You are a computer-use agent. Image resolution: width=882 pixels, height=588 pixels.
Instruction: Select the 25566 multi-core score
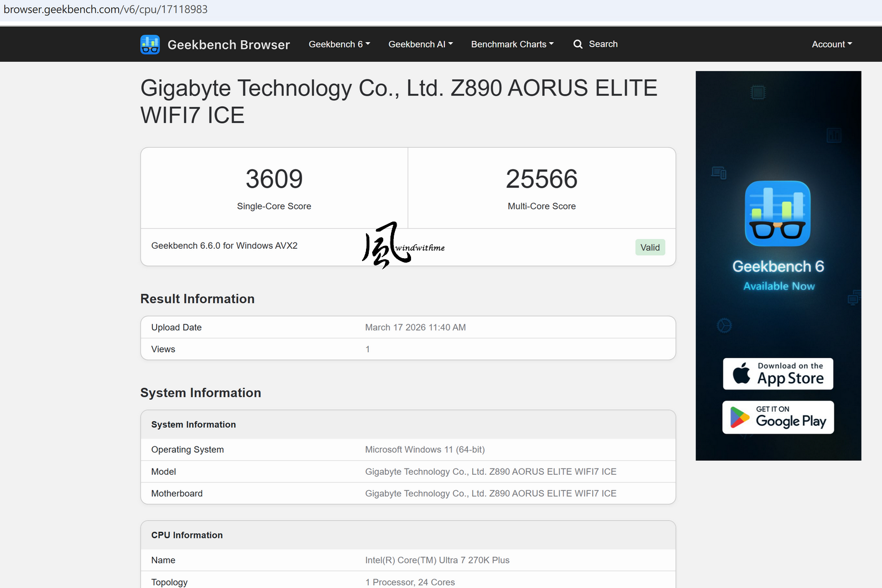[x=542, y=179]
